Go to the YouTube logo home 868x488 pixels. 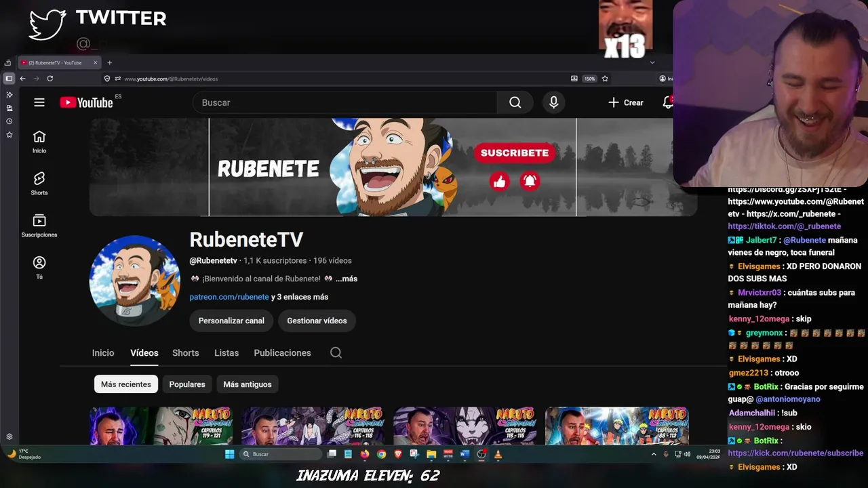tap(86, 102)
